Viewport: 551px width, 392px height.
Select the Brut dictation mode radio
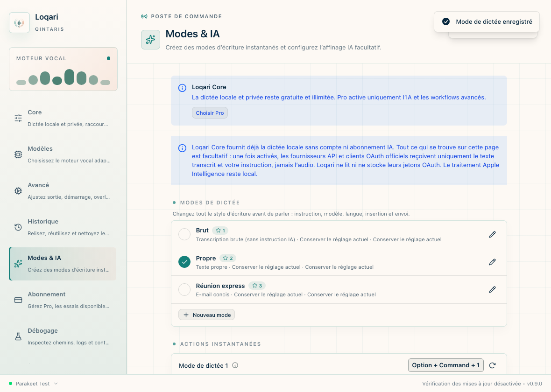pyautogui.click(x=184, y=234)
